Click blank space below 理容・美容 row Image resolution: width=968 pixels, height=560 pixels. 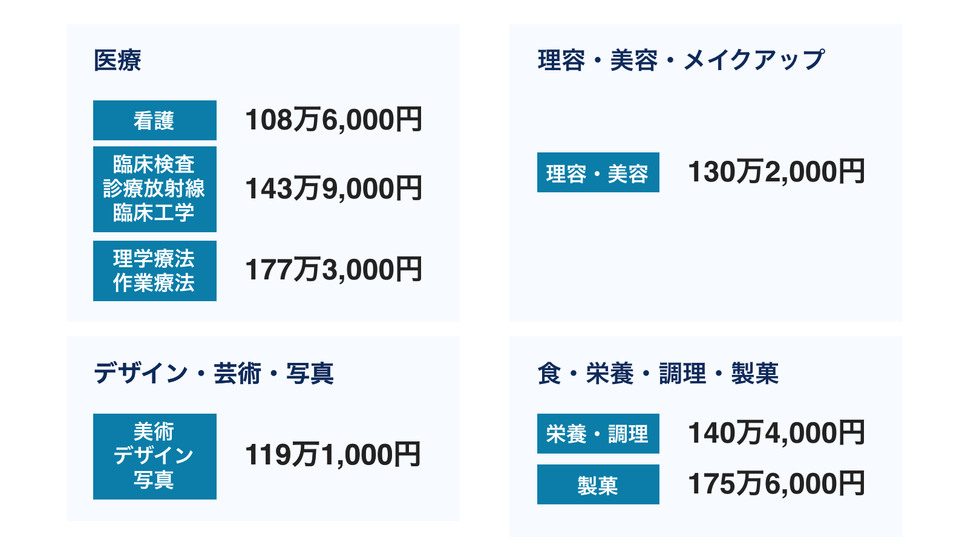(x=705, y=260)
